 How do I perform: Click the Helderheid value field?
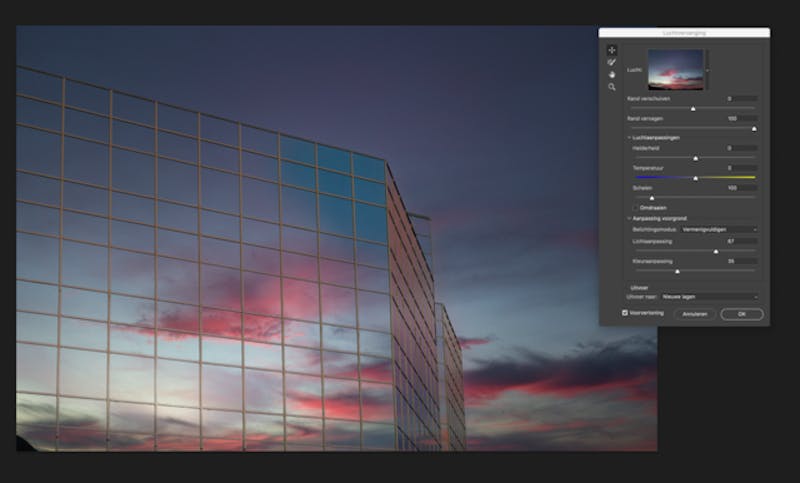(741, 148)
